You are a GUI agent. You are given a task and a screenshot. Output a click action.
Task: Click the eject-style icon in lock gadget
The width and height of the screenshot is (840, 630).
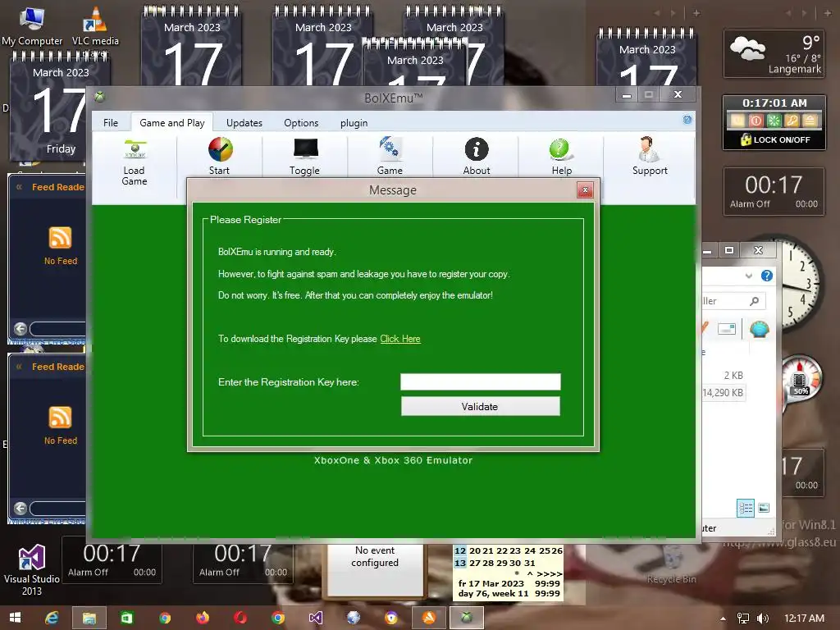point(810,121)
